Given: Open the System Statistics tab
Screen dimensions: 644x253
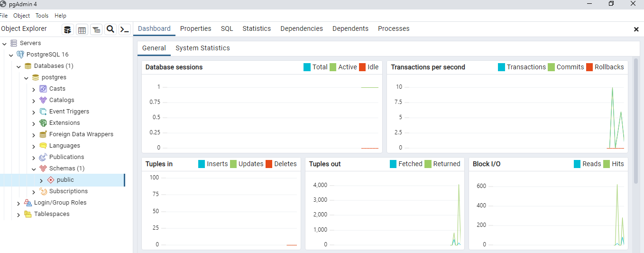Looking at the screenshot, I should click(x=202, y=48).
